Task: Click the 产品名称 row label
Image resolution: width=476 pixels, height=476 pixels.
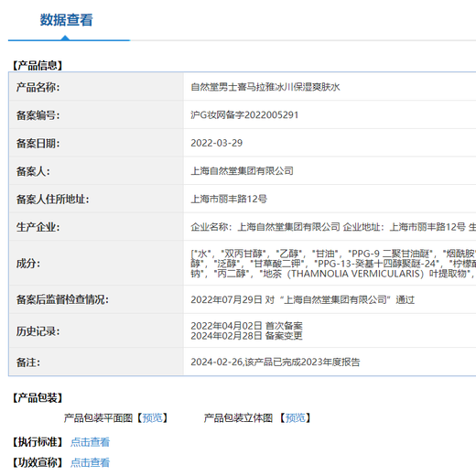Action: click(x=38, y=87)
